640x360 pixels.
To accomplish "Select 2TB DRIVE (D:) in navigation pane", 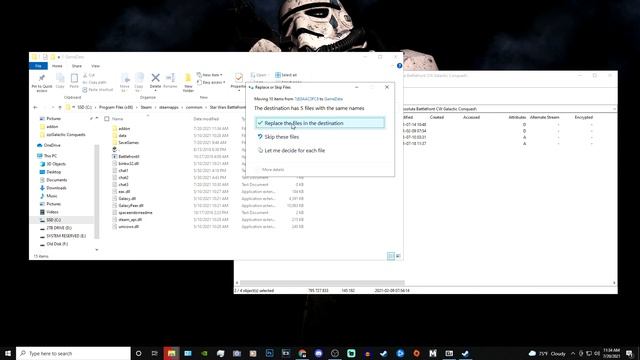I will pos(58,228).
